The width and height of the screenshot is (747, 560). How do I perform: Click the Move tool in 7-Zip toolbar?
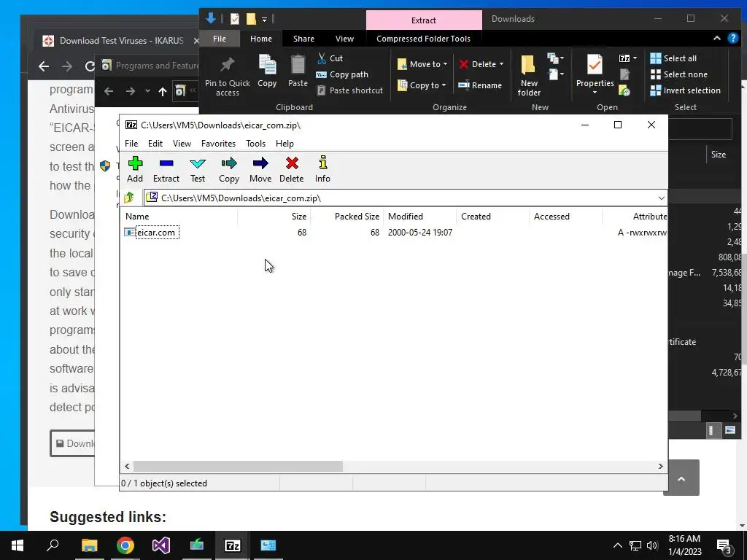tap(260, 169)
